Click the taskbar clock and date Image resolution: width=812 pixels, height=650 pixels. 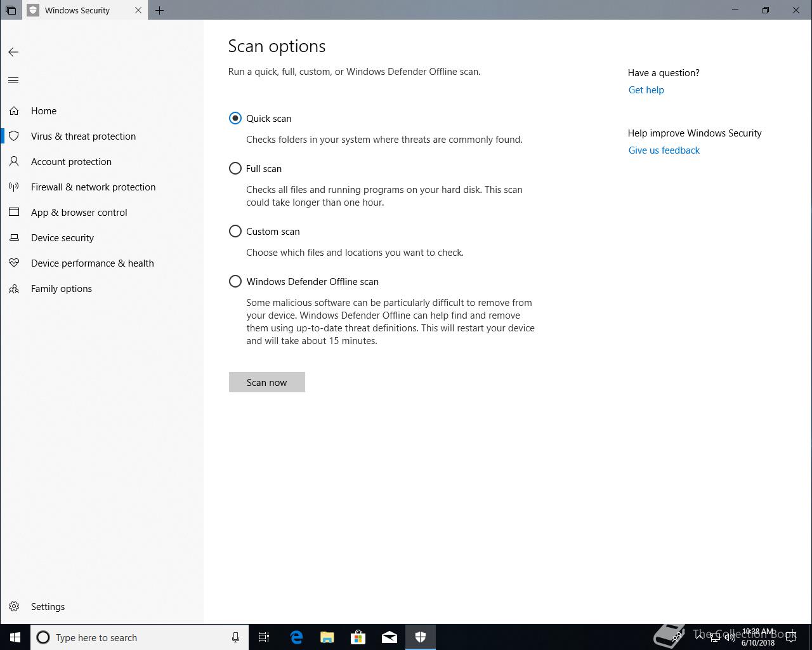point(758,637)
